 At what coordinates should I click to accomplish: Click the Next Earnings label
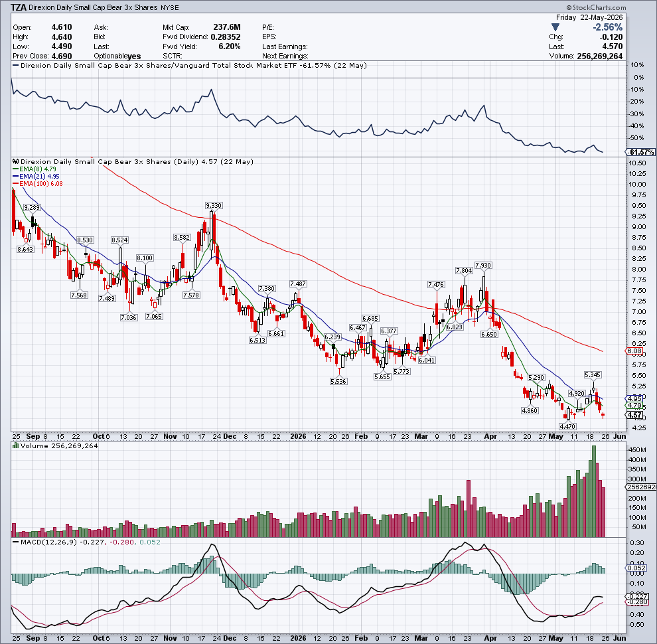(285, 56)
